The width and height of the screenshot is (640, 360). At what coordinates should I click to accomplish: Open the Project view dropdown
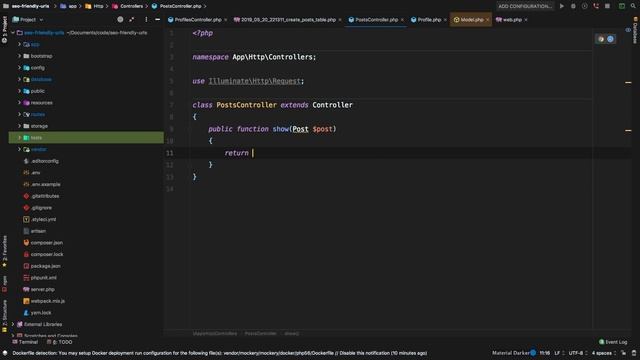(x=28, y=20)
